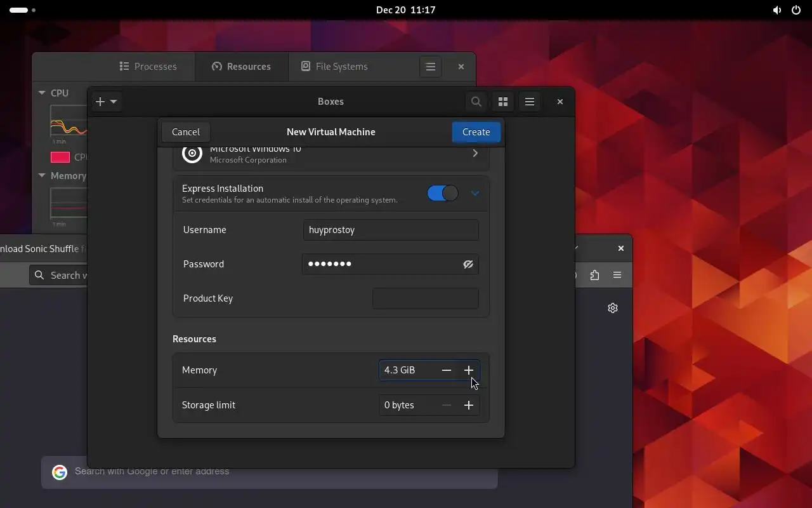Decrease Memory with the minus button
This screenshot has width=812, height=508.
tap(447, 370)
